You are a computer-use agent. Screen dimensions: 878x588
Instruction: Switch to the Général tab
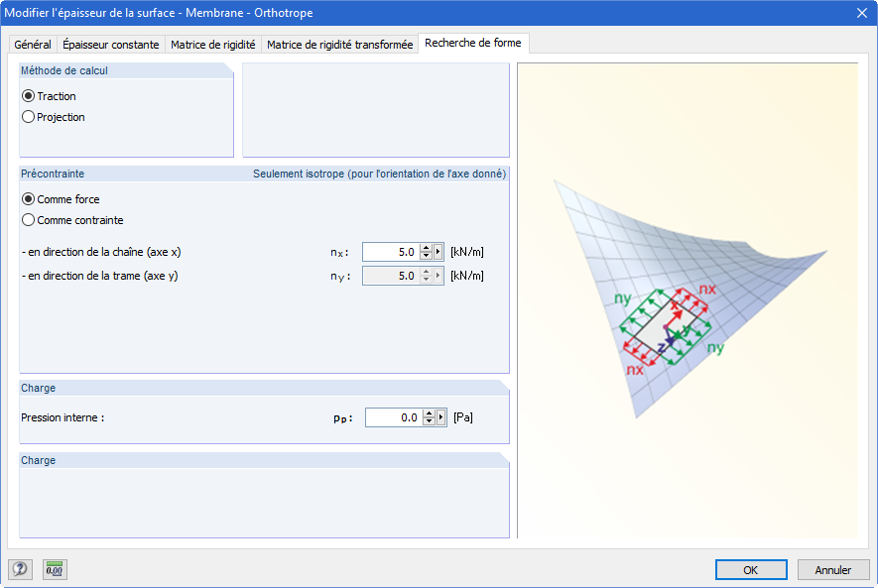tap(33, 45)
